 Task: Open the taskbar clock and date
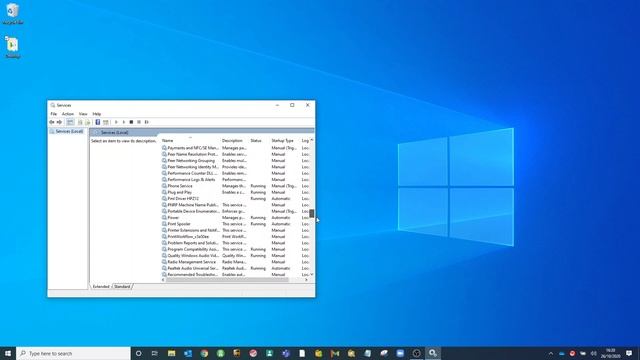610,353
